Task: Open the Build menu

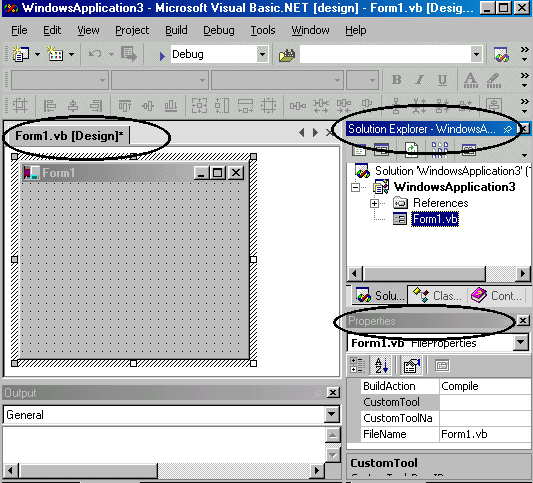Action: (x=176, y=30)
